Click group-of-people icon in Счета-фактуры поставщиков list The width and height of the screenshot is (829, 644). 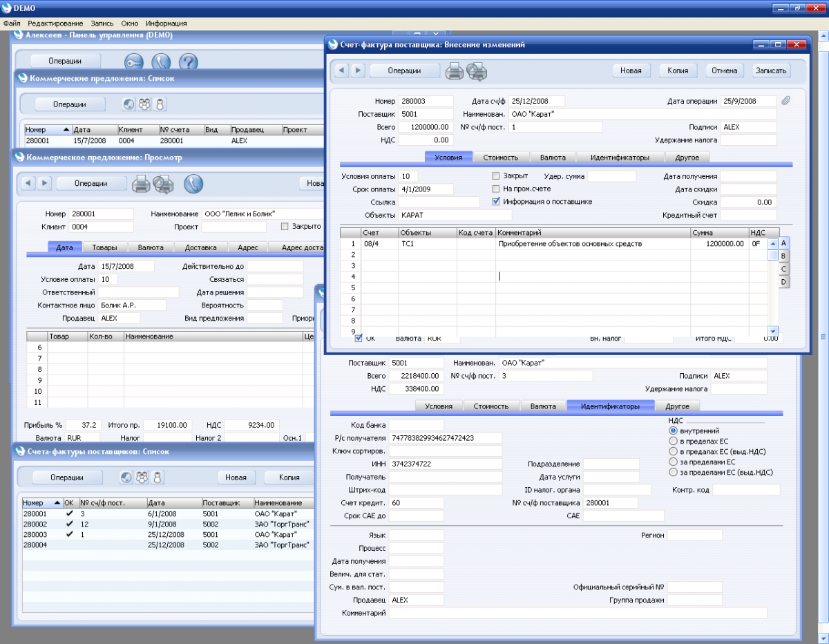142,477
